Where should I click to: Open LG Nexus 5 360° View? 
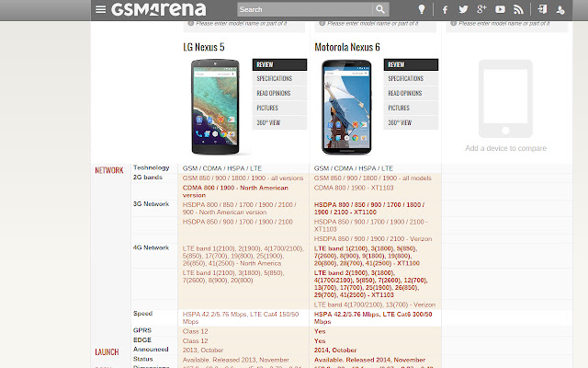[279, 122]
